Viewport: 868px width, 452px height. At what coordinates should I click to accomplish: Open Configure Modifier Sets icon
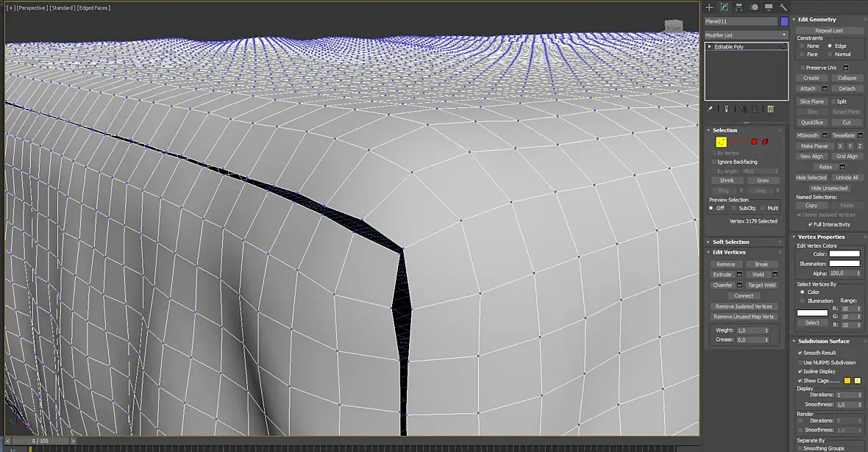coord(771,109)
